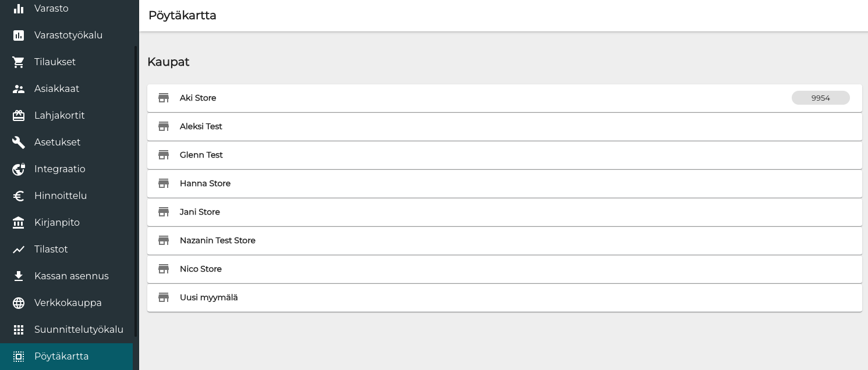Click the Tilaukset shopping cart icon

click(x=19, y=62)
